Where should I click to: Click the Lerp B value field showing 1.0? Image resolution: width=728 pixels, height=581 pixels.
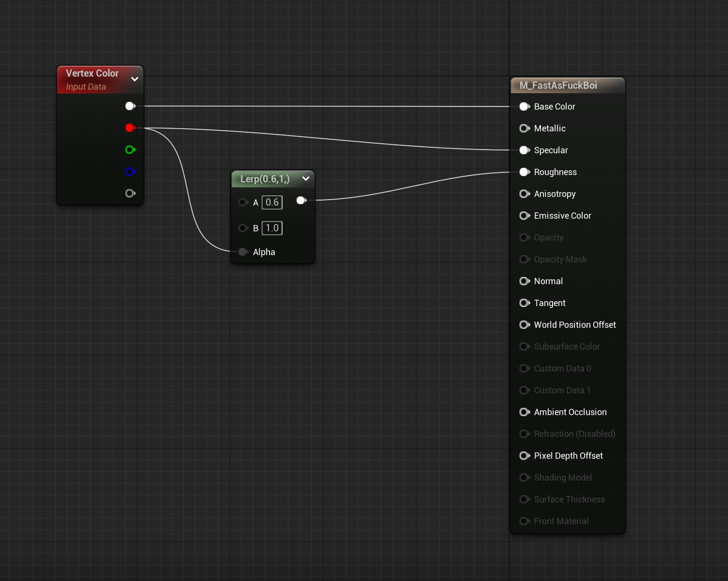pyautogui.click(x=272, y=228)
